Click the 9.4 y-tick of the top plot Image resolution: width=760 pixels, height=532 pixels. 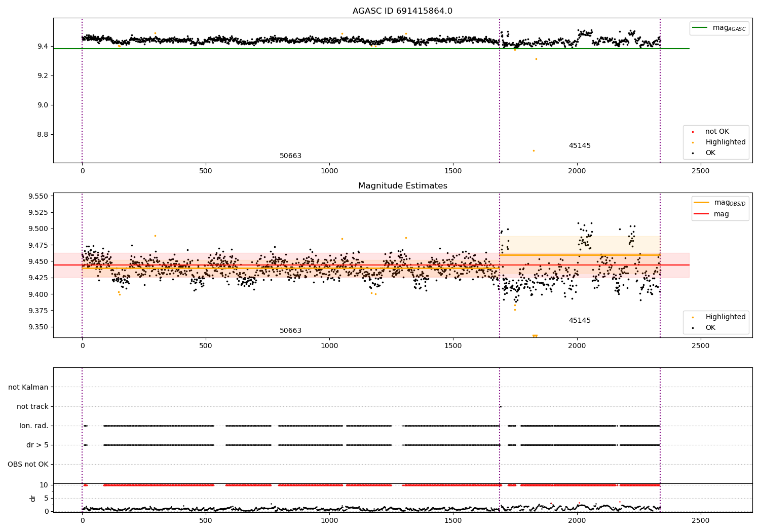43,47
